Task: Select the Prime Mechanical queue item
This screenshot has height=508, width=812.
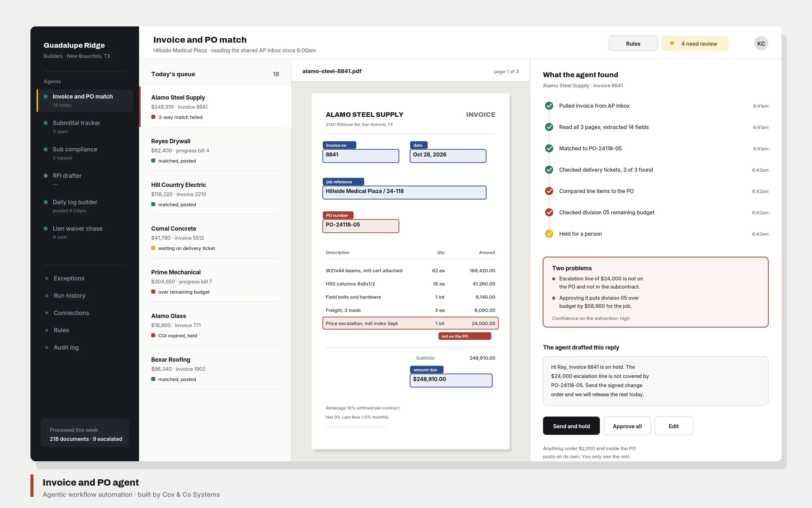Action: (x=215, y=281)
